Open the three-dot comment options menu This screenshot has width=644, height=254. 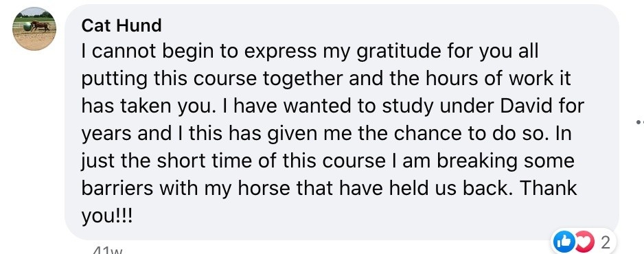coord(640,122)
